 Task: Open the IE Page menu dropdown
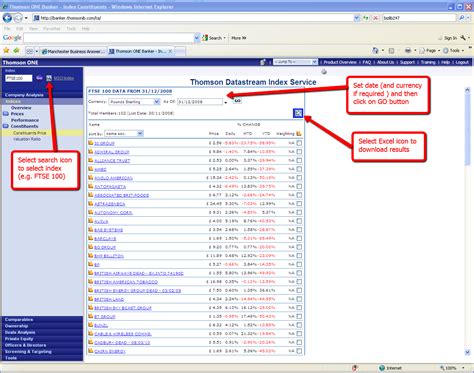point(438,51)
